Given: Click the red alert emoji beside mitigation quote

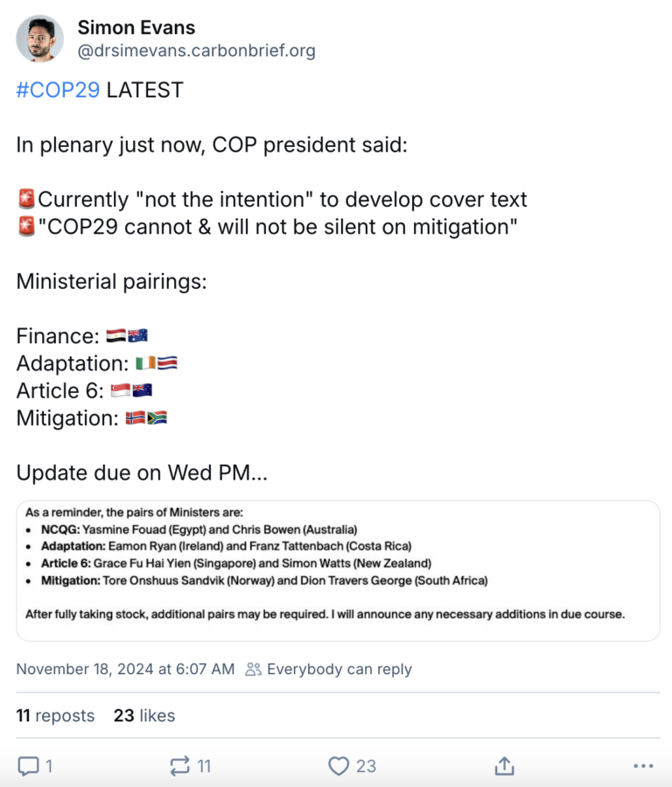Looking at the screenshot, I should 25,226.
